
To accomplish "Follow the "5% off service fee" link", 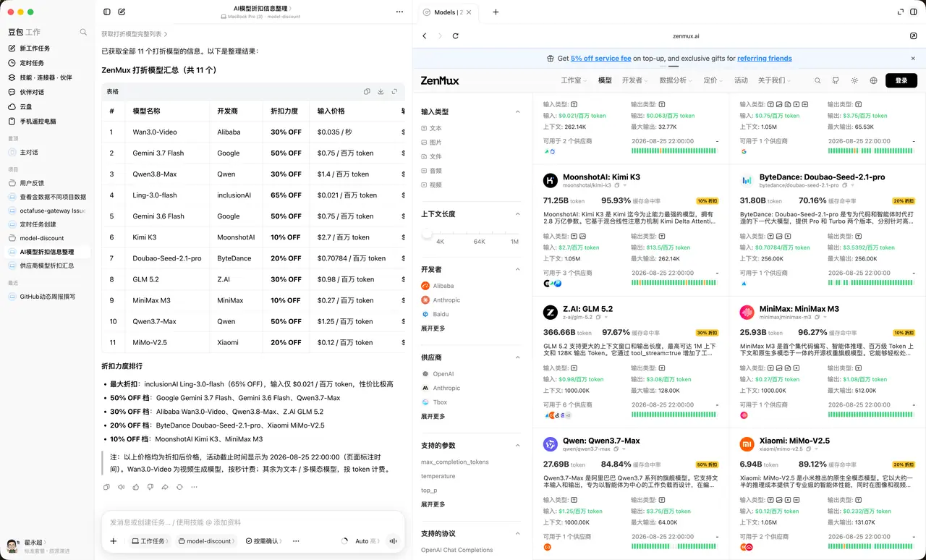I will pos(601,59).
